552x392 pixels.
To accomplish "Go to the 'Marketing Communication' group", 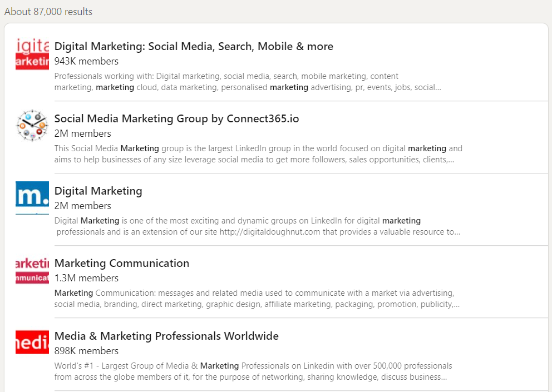I will [122, 264].
